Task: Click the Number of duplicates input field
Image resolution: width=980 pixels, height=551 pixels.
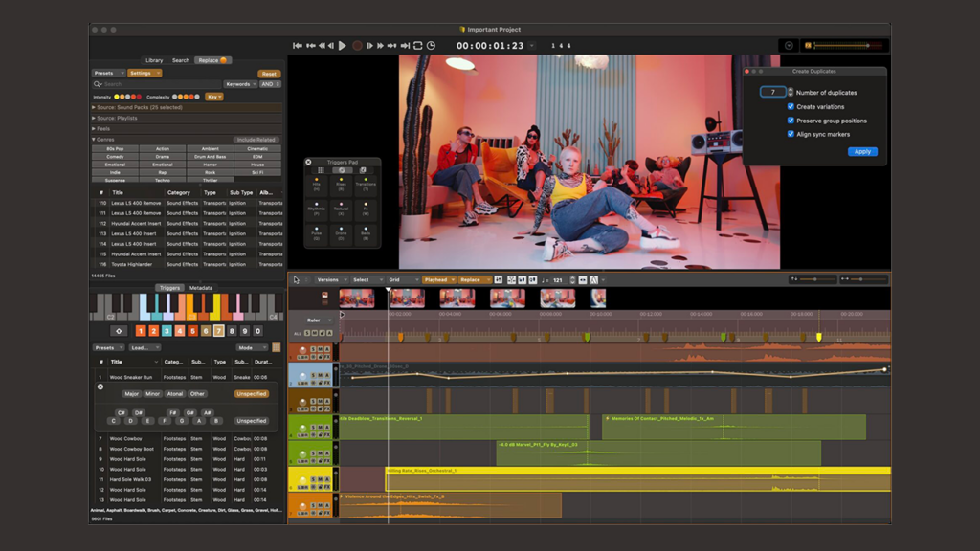Action: (772, 92)
